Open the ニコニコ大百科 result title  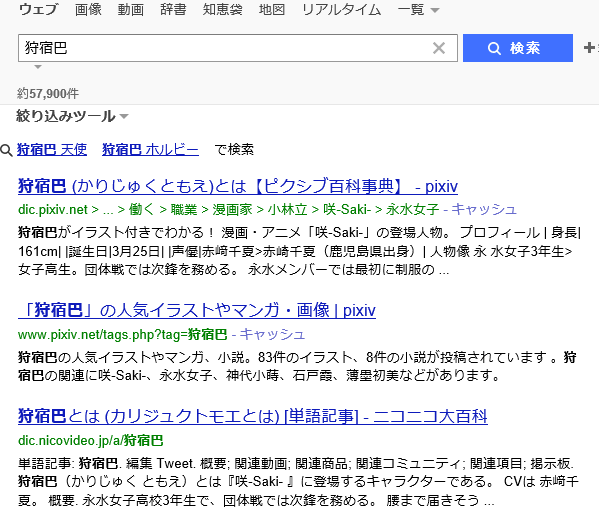[253, 416]
